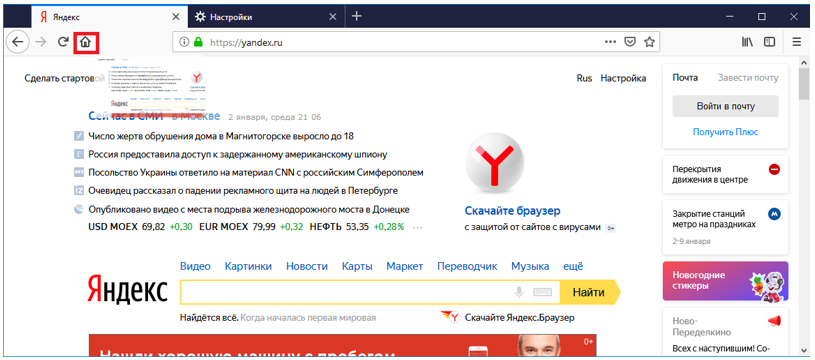Open page actions three-dots menu in address bar
The image size is (815, 360).
pyautogui.click(x=610, y=43)
